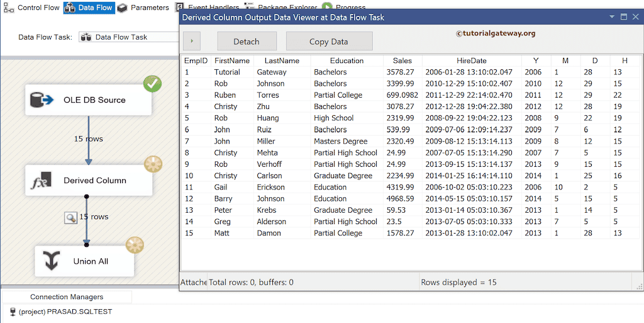The image size is (644, 323).
Task: Click the Alderson last name cell
Action: (282, 222)
